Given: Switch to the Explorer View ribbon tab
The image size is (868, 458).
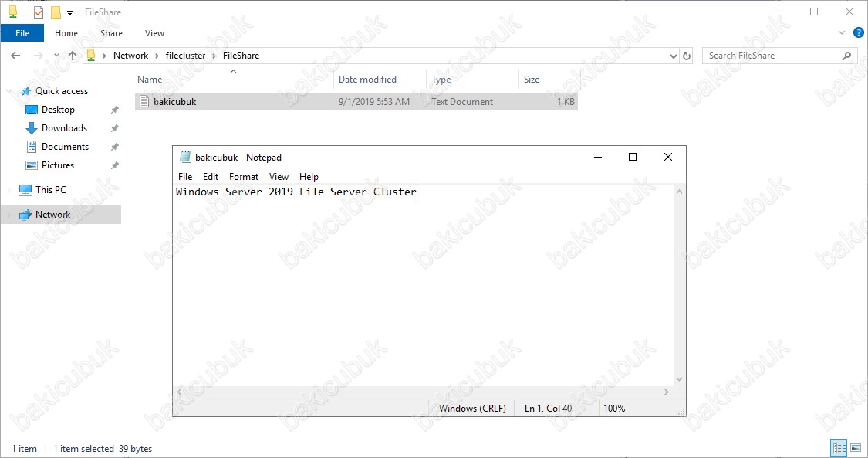Looking at the screenshot, I should click(154, 33).
